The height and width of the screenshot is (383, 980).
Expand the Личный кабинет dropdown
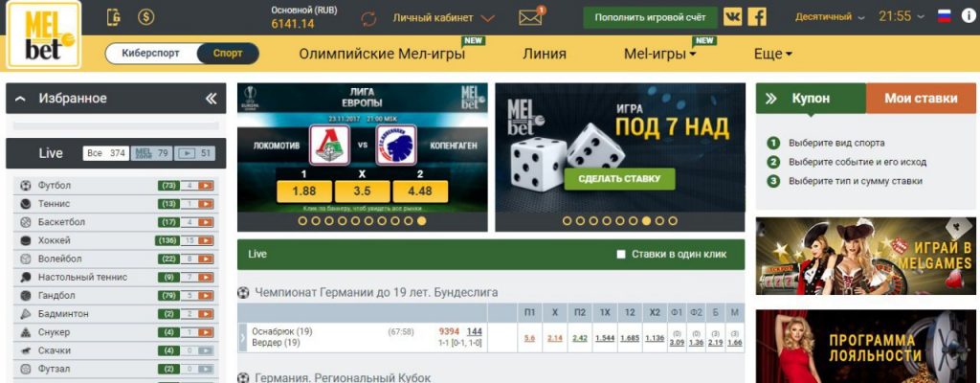point(444,18)
